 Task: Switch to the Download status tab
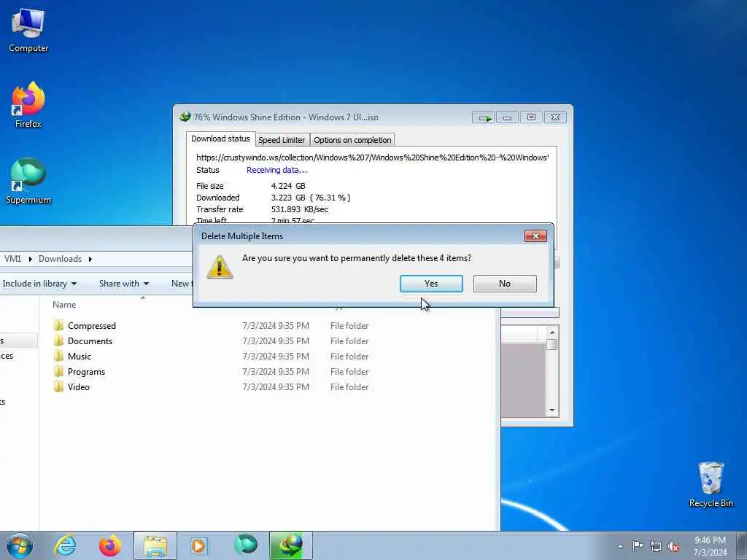220,139
